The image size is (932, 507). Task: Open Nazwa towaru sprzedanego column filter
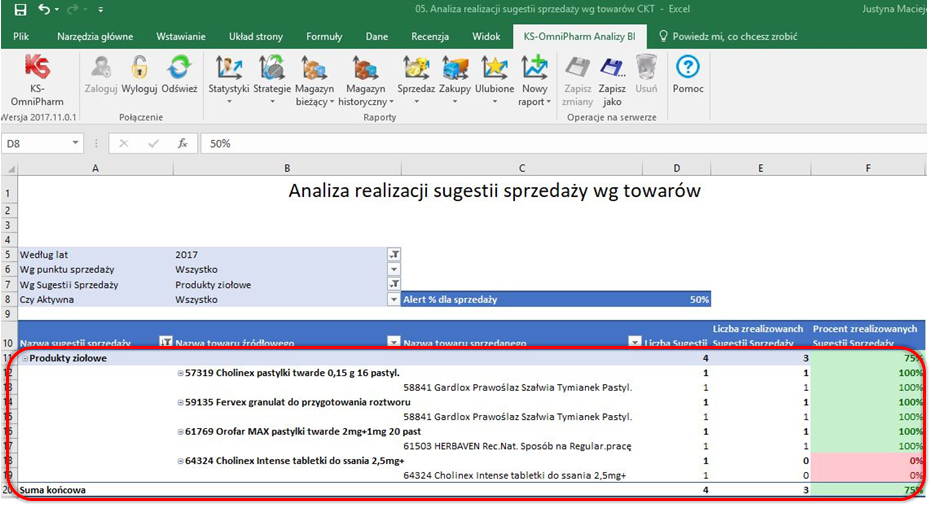635,342
